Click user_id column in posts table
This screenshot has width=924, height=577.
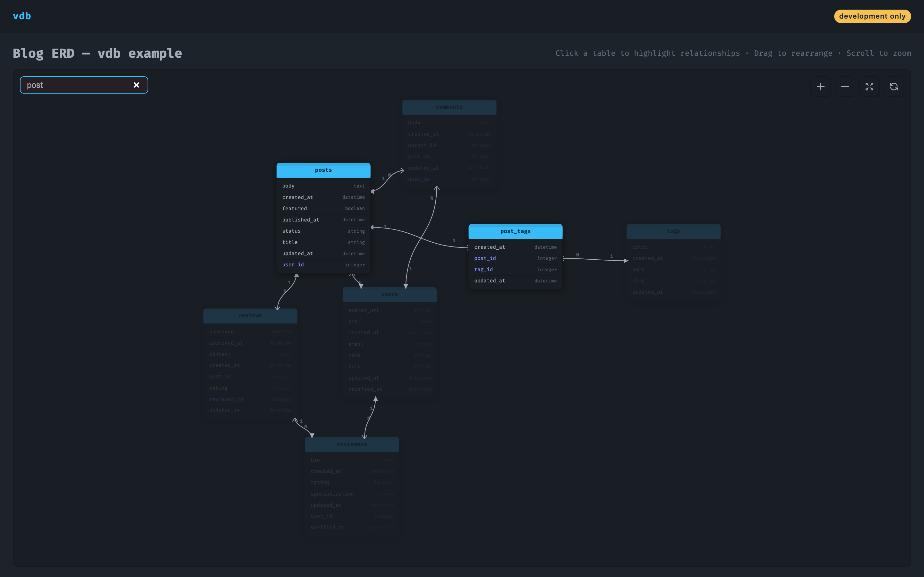(293, 265)
